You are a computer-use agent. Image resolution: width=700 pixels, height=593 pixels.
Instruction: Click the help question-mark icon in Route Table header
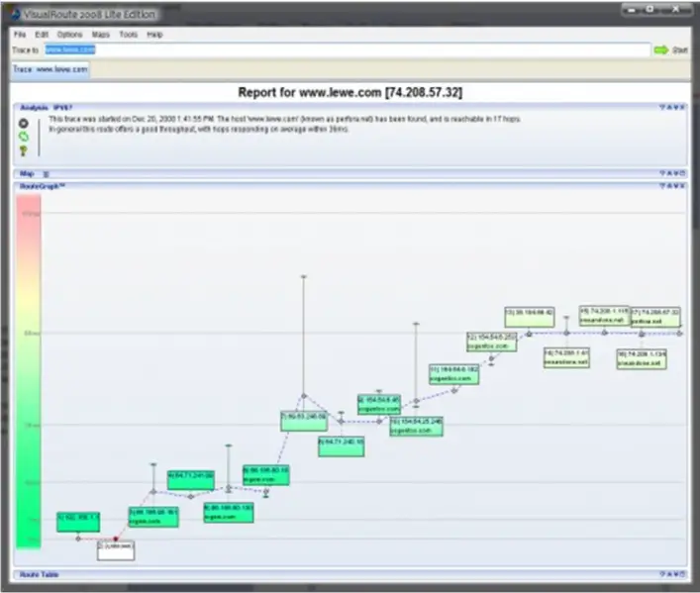click(662, 574)
